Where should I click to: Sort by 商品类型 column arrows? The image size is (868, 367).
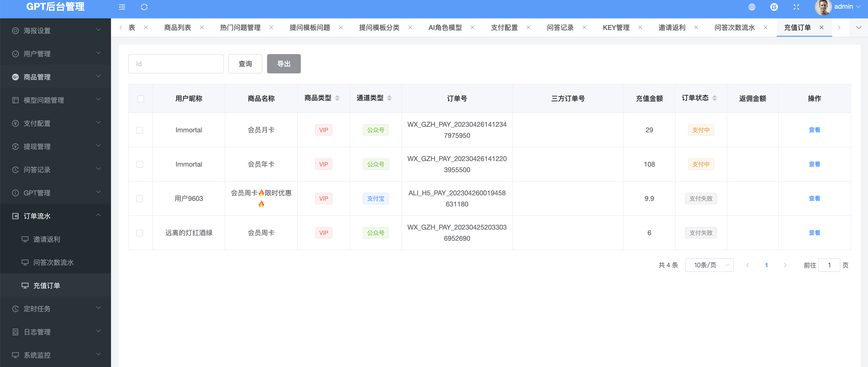337,98
